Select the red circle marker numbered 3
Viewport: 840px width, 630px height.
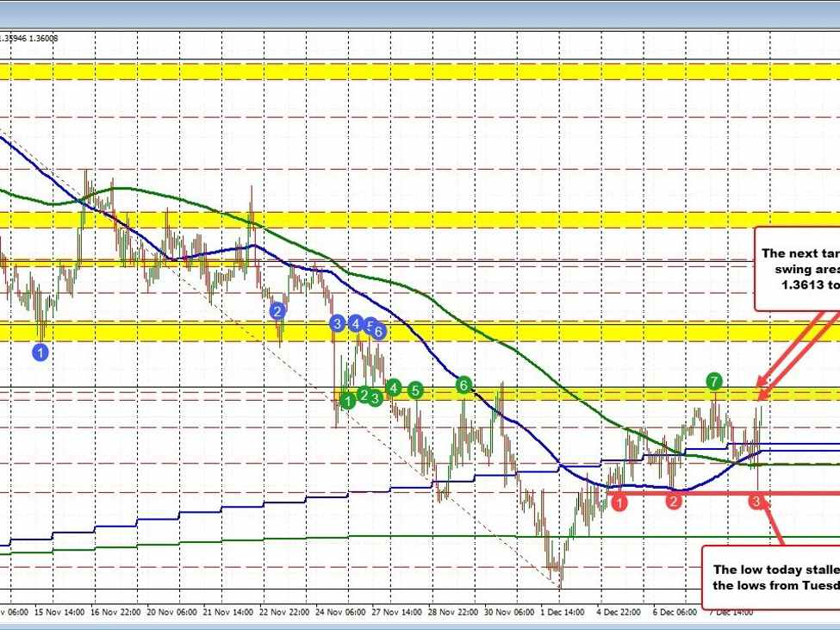click(x=756, y=501)
